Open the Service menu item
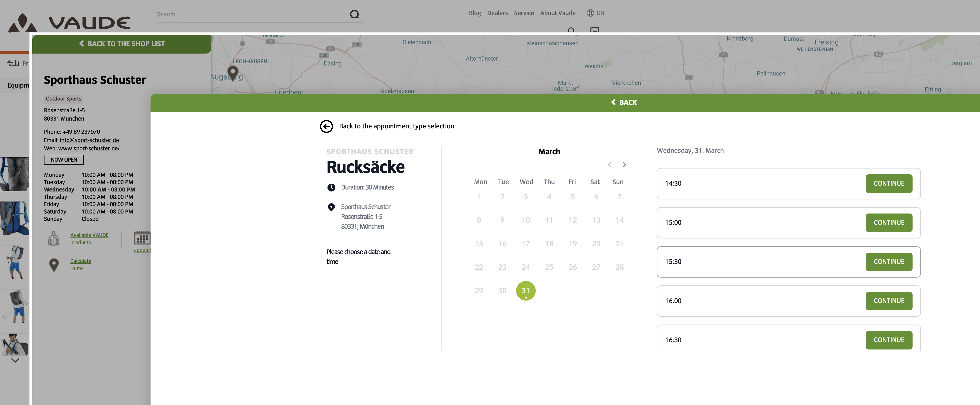Image resolution: width=980 pixels, height=405 pixels. point(523,13)
